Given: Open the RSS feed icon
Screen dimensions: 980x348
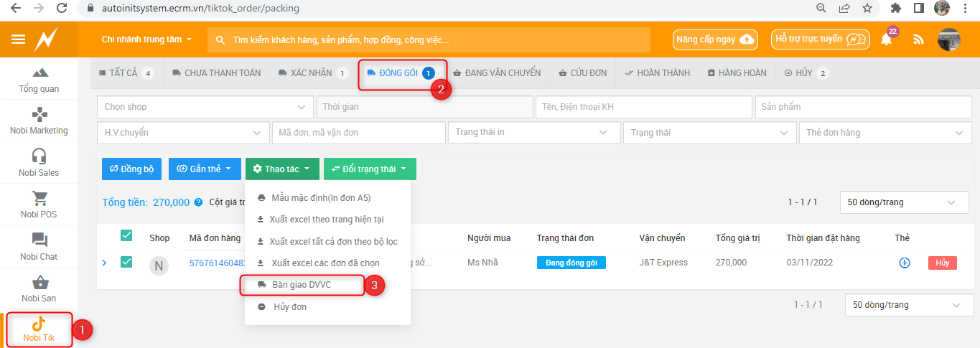Looking at the screenshot, I should coord(918,40).
